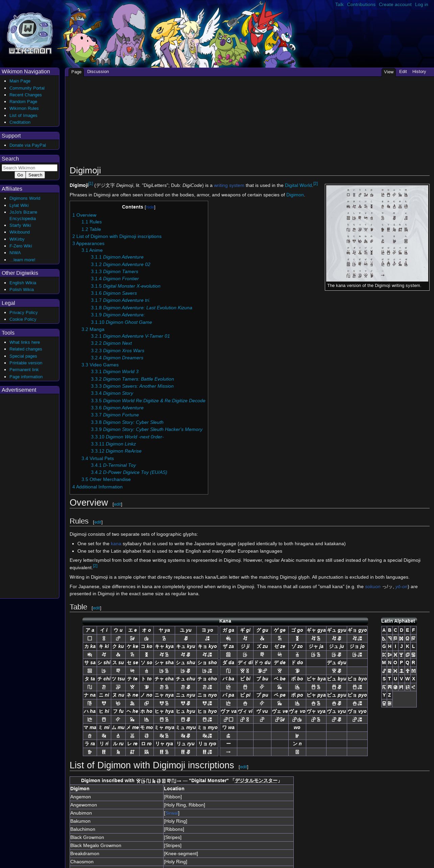
Task: Open Recent Changes link
Action: (x=26, y=95)
